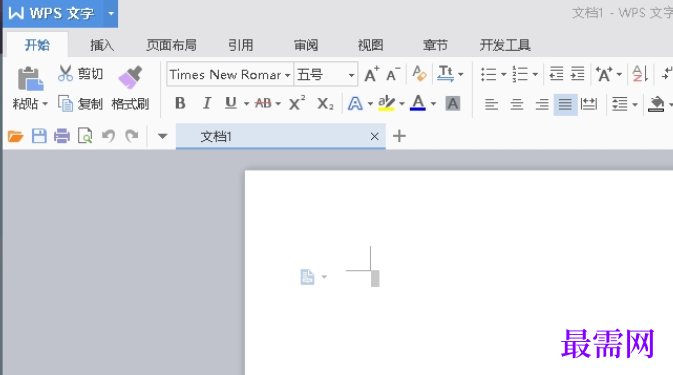Click the Copy icon
Image resolution: width=673 pixels, height=375 pixels.
coord(65,103)
